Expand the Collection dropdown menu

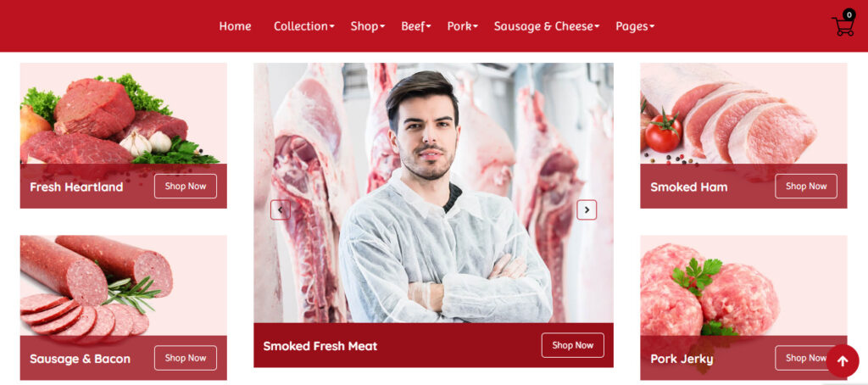tap(304, 26)
